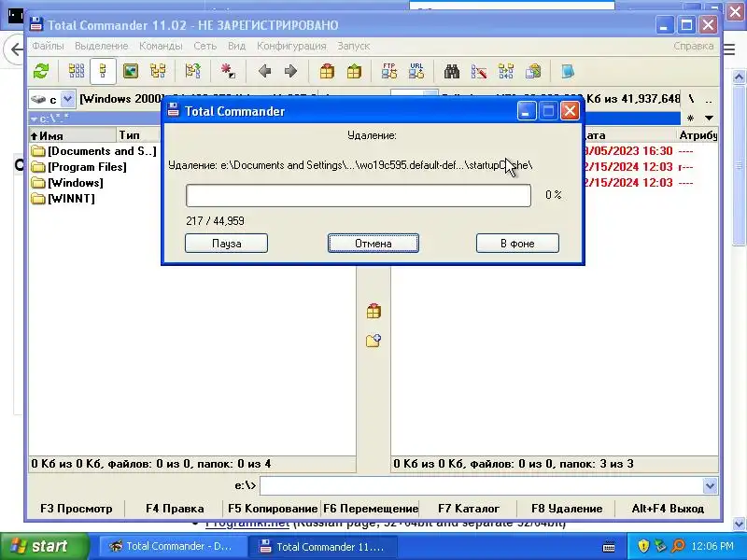Click the F8 Удаление button
This screenshot has width=747, height=560.
(567, 509)
